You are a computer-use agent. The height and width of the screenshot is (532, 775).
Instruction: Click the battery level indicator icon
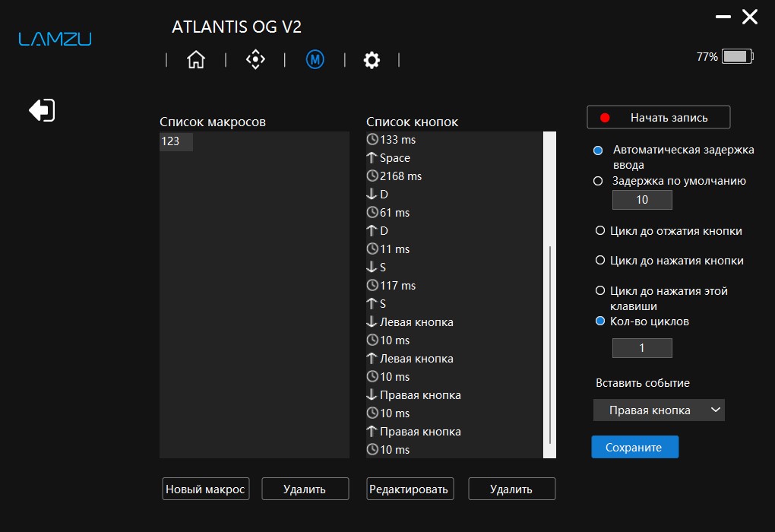pyautogui.click(x=738, y=56)
